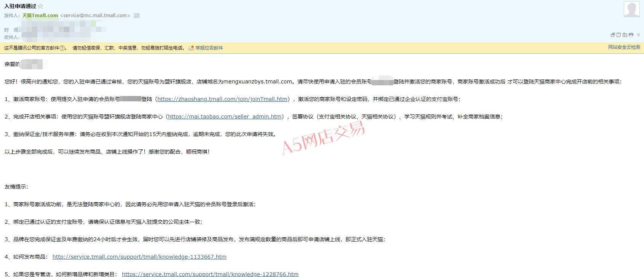The image size is (644, 277).
Task: Print the email using printer icon
Action: click(x=631, y=35)
